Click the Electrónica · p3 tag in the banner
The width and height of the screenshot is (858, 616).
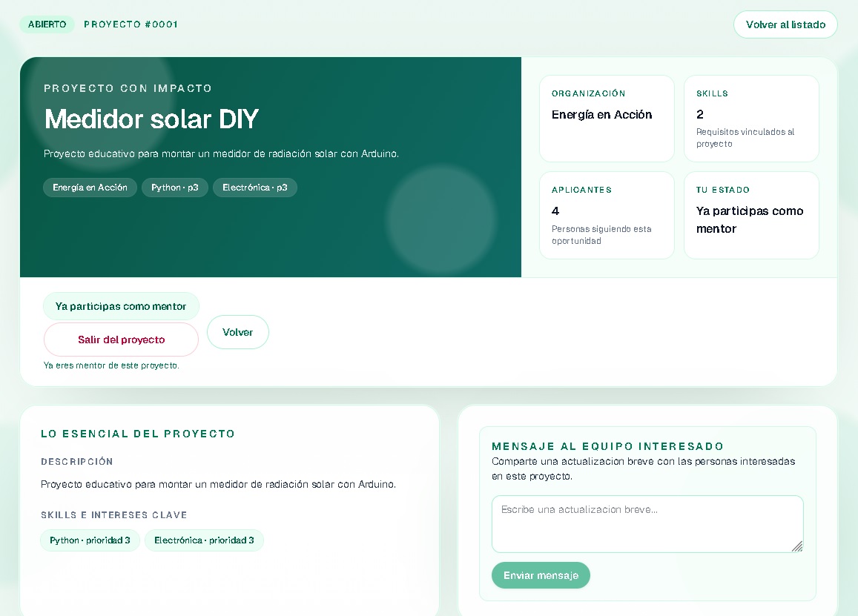[254, 188]
